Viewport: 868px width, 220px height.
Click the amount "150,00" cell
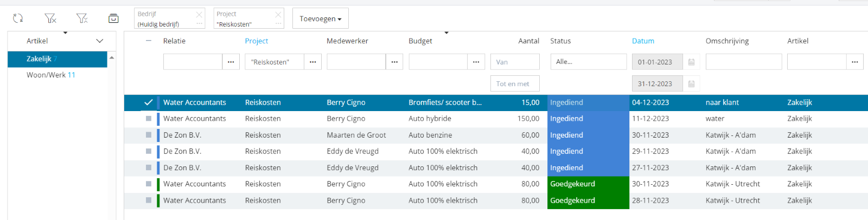click(x=528, y=119)
